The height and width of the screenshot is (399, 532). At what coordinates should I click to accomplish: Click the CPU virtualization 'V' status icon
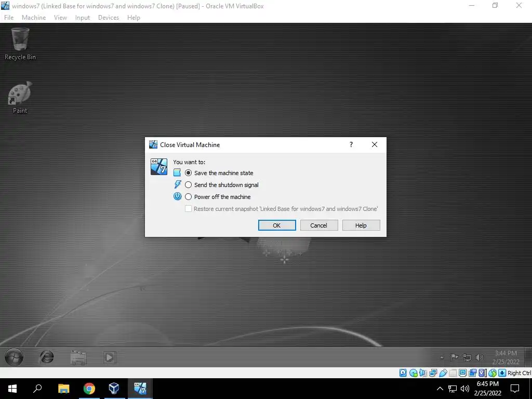click(x=482, y=373)
